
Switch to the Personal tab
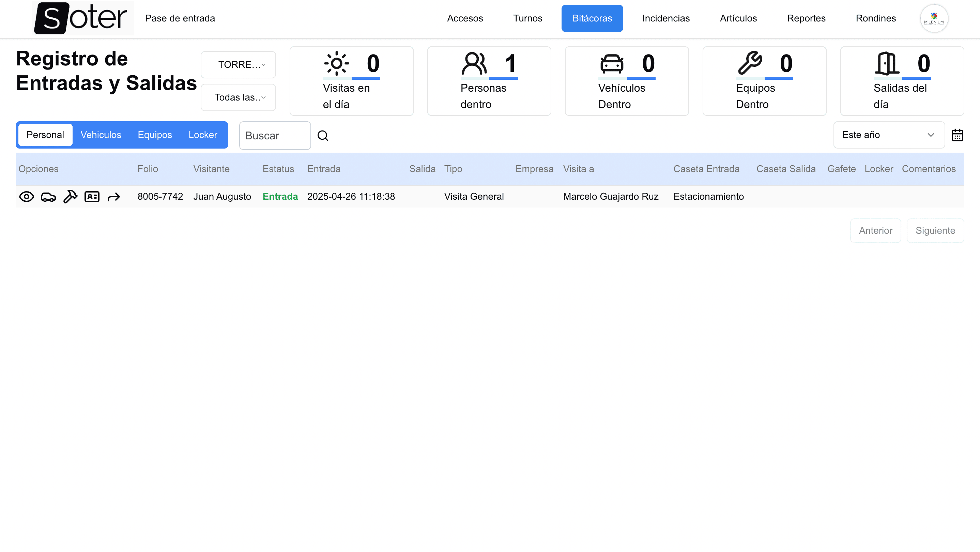click(x=45, y=135)
